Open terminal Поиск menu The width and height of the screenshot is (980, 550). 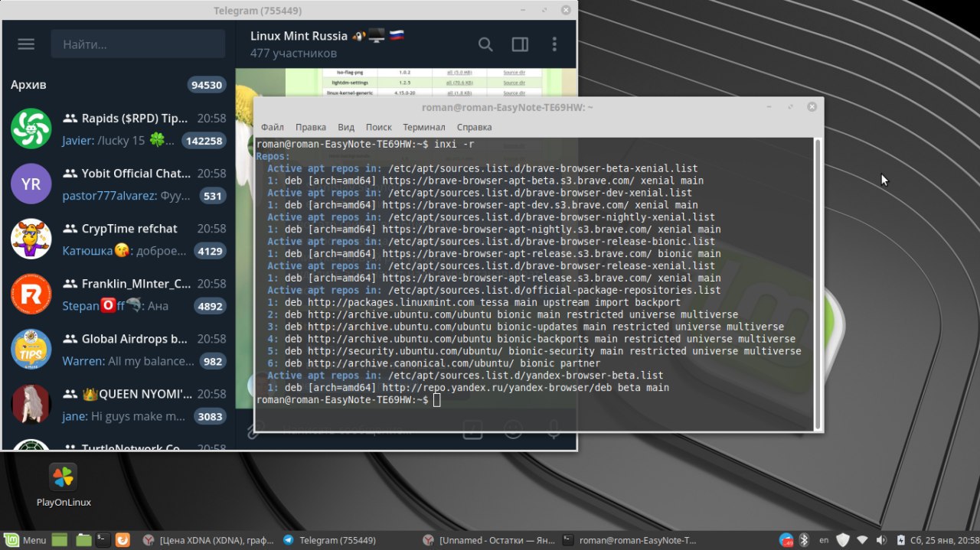(378, 127)
